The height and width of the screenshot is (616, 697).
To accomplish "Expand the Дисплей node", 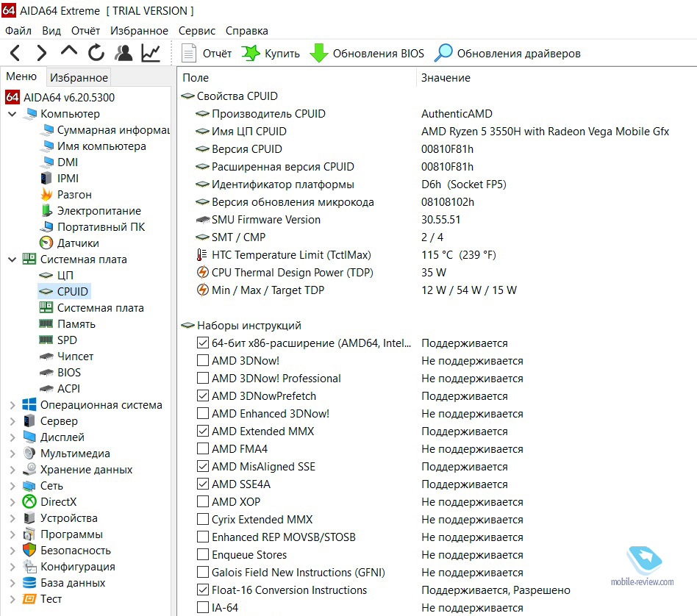I will point(12,437).
